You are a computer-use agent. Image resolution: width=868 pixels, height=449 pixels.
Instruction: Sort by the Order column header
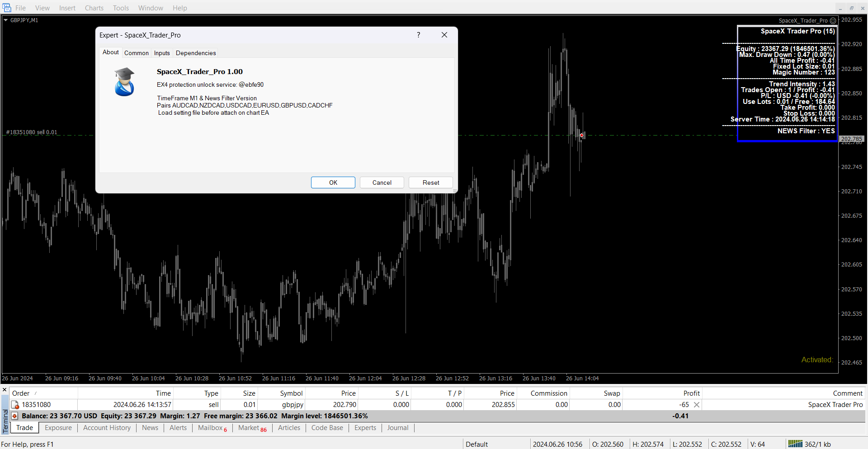pyautogui.click(x=21, y=393)
